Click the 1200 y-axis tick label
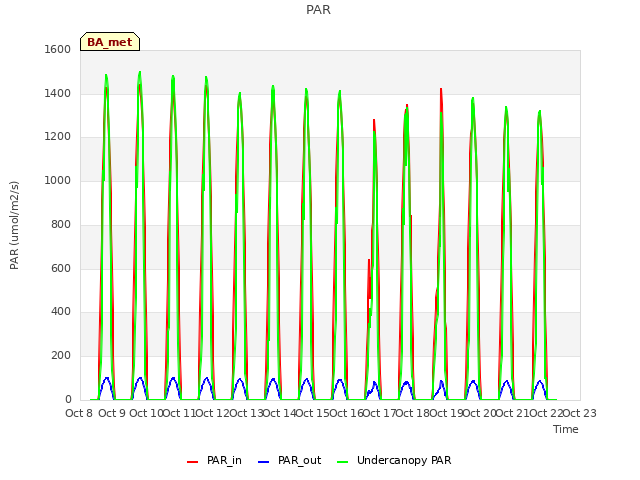The height and width of the screenshot is (480, 640). pyautogui.click(x=58, y=137)
